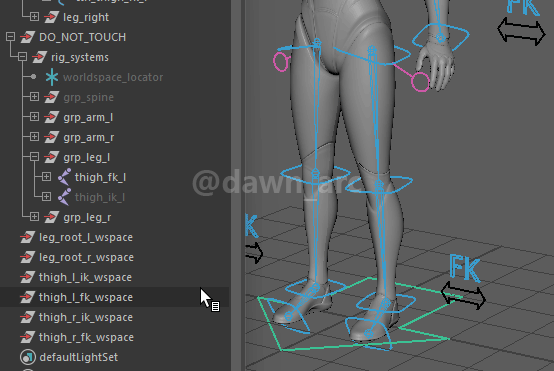The width and height of the screenshot is (554, 371).
Task: Click the leg FK switch arrow near the feet
Action: point(463,295)
